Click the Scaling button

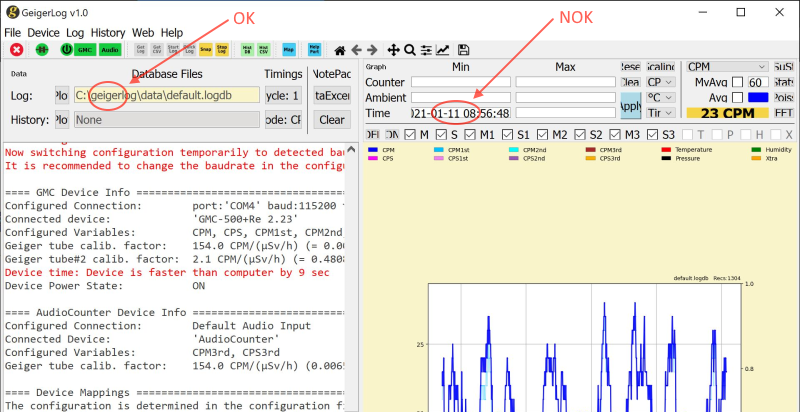coord(660,67)
